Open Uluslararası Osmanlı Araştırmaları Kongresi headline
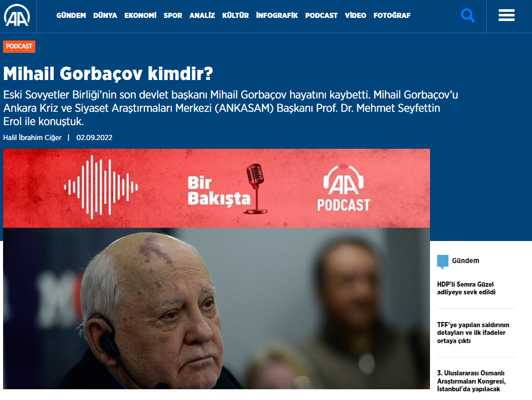 click(x=472, y=381)
